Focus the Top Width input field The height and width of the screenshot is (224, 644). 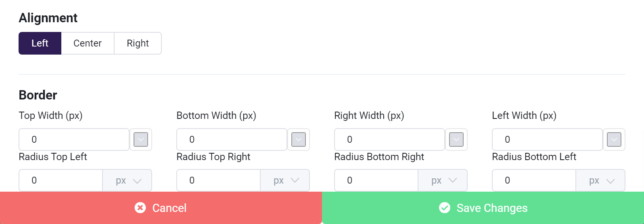coord(74,139)
